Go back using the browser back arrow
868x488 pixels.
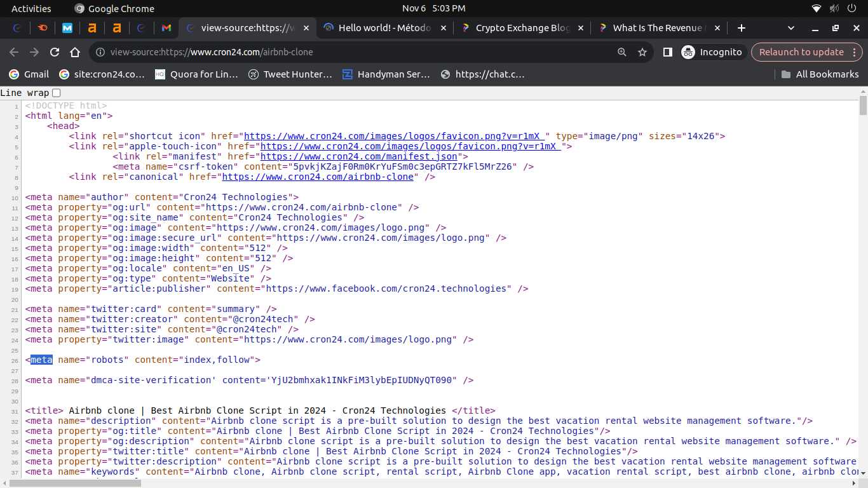(14, 52)
